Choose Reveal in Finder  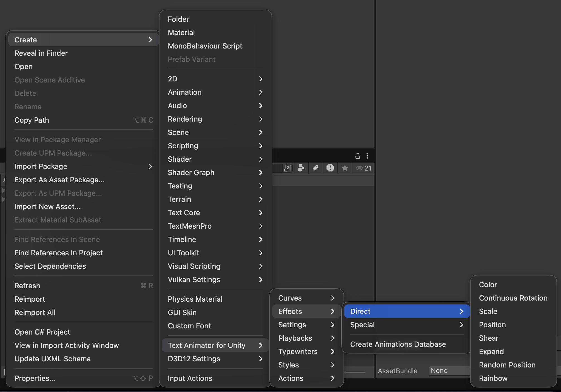point(41,53)
